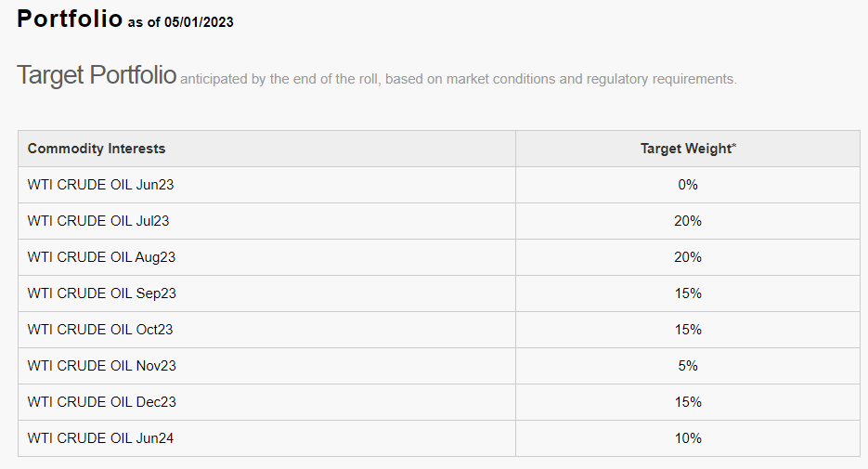Select the WTI CRUDE OIL Jun23 row
The width and height of the screenshot is (868, 469).
pyautogui.click(x=439, y=185)
